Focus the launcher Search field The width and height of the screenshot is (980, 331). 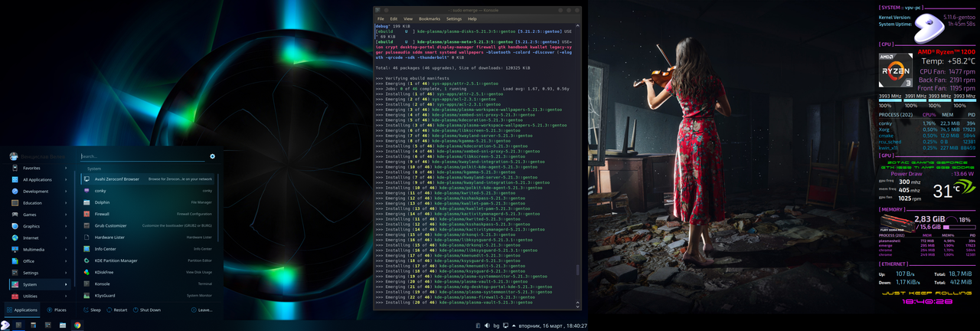pos(142,156)
